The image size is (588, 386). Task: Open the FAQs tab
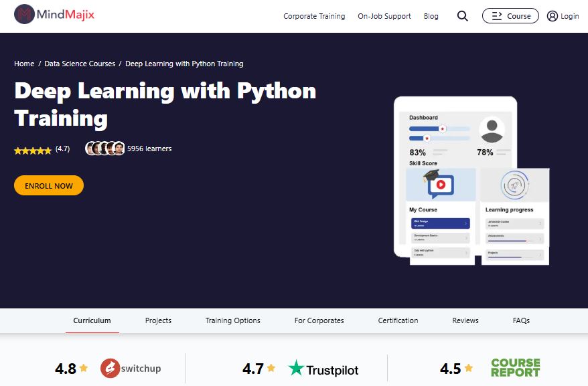tap(521, 320)
